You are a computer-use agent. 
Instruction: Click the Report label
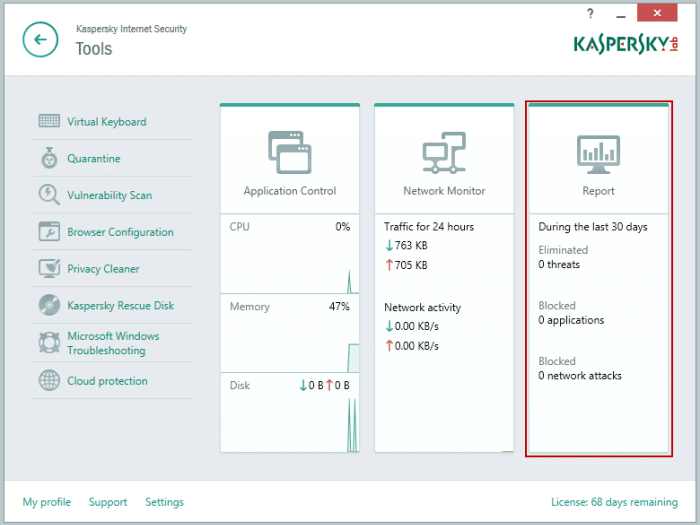click(x=598, y=191)
